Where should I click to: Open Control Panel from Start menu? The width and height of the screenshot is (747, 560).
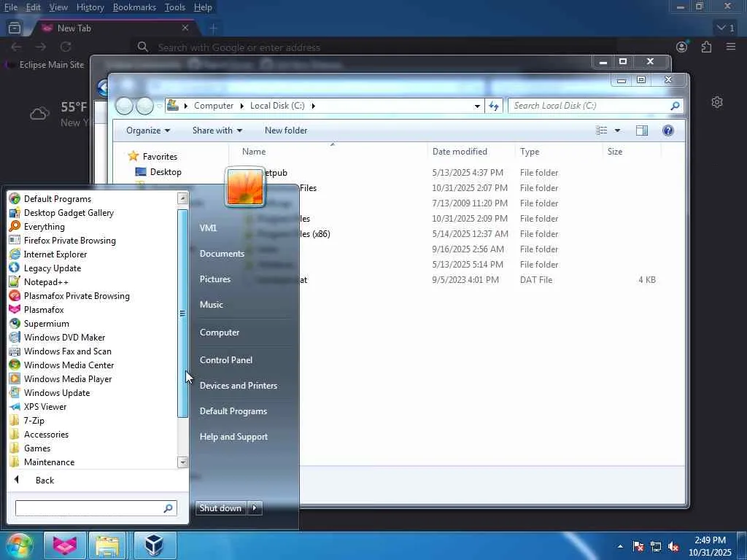point(226,359)
